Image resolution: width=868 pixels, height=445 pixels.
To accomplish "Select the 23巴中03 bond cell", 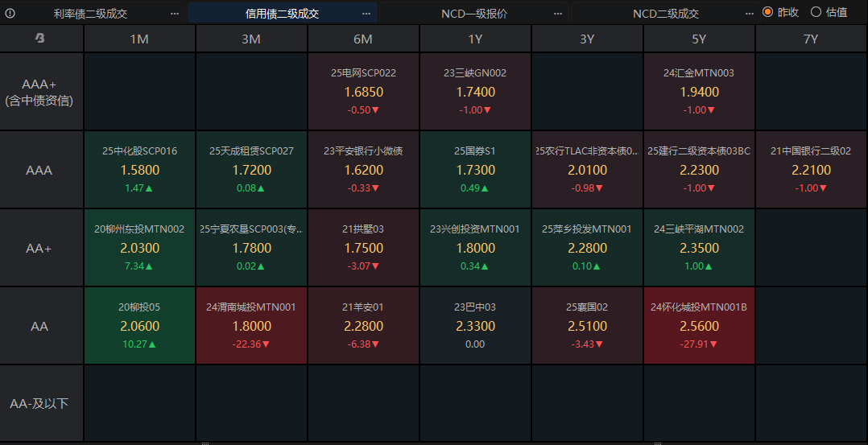I will point(475,326).
